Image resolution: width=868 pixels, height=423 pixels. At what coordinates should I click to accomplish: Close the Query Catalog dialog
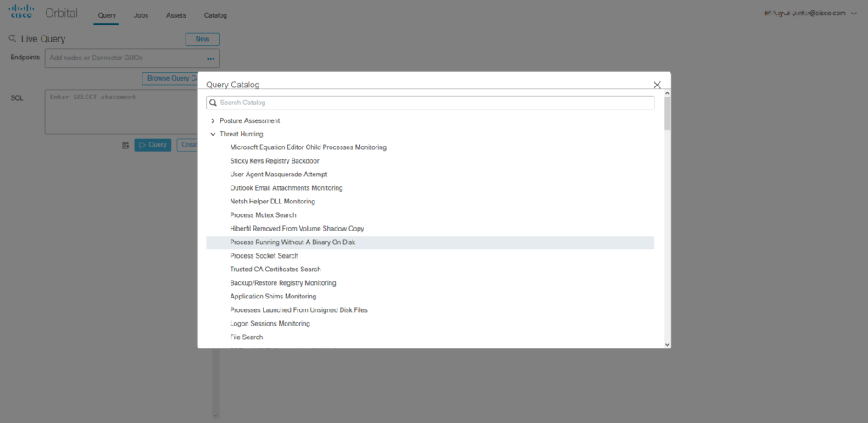(657, 85)
